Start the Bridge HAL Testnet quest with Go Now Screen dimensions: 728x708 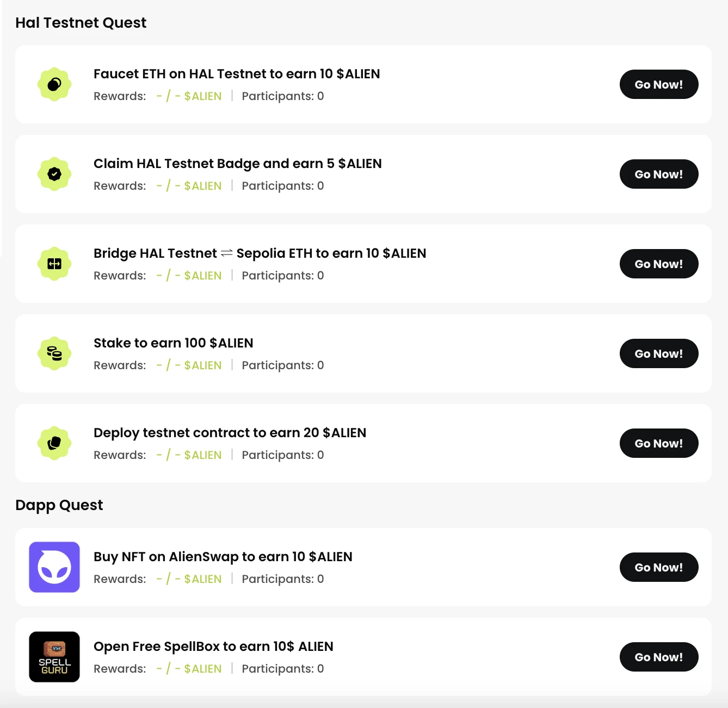658,264
